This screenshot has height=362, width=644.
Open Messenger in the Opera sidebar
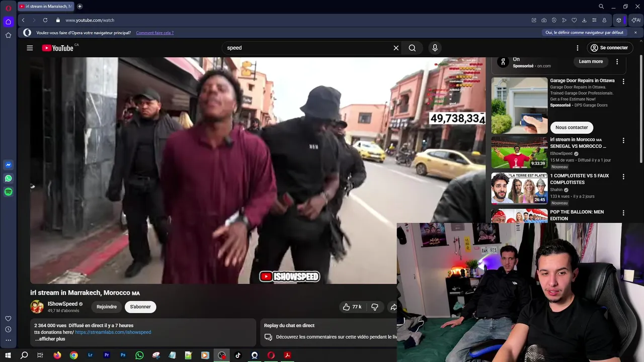[x=8, y=165]
